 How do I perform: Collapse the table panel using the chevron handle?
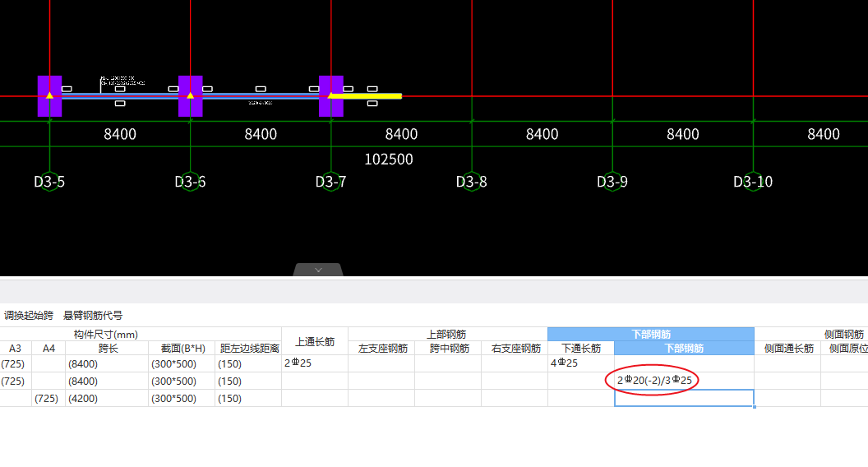pos(318,270)
